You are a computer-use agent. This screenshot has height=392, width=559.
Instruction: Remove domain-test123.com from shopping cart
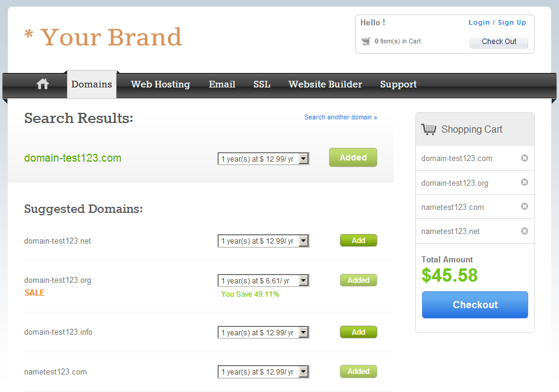pos(525,158)
